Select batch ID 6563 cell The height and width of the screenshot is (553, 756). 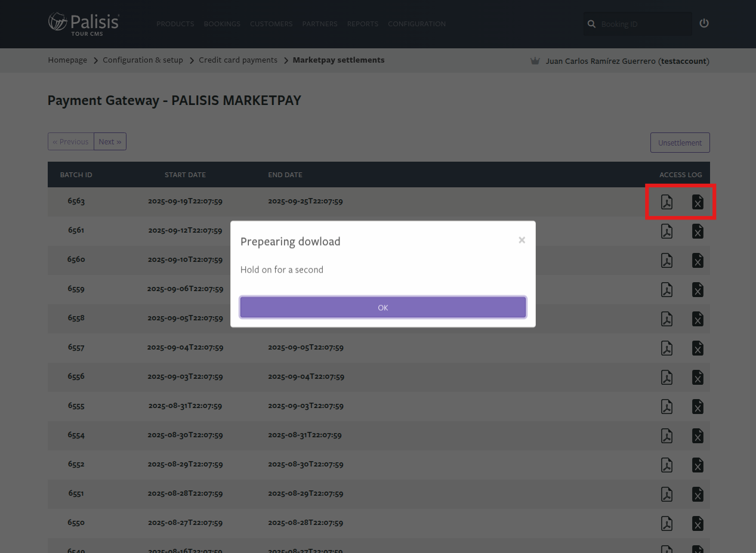click(x=76, y=201)
